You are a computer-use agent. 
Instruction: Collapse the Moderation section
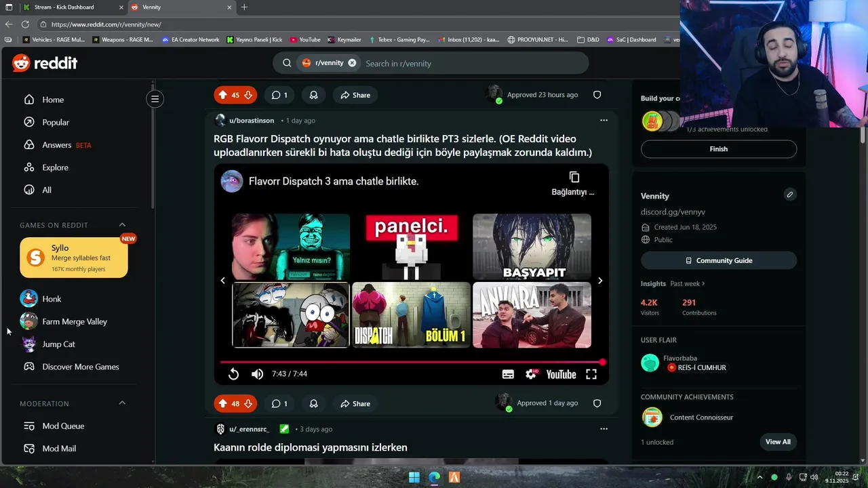coord(122,403)
